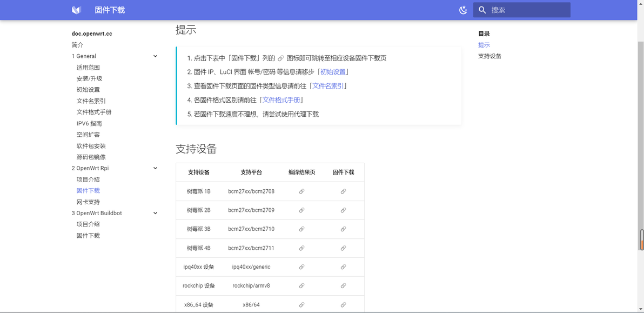This screenshot has height=313, width=644.
Task: Open build results link for 树莓派 1B
Action: tap(301, 191)
